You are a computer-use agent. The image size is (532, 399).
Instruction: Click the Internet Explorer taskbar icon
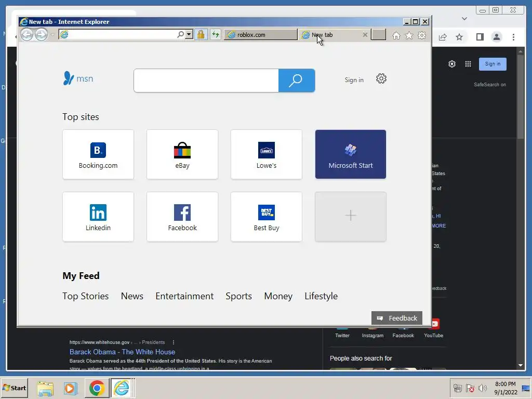click(122, 388)
